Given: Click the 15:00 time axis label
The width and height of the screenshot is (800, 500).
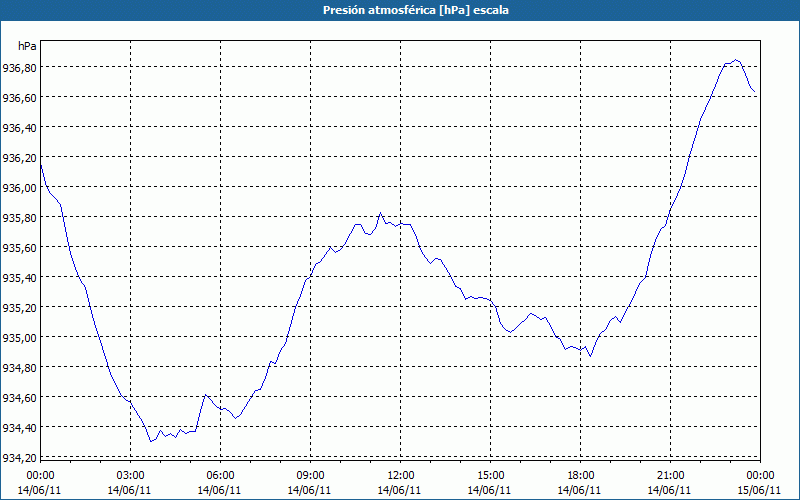Looking at the screenshot, I should pyautogui.click(x=490, y=476).
